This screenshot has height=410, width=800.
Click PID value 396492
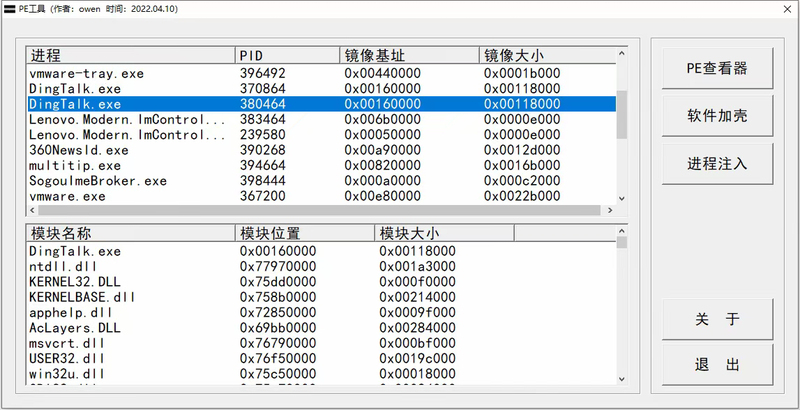click(x=263, y=73)
